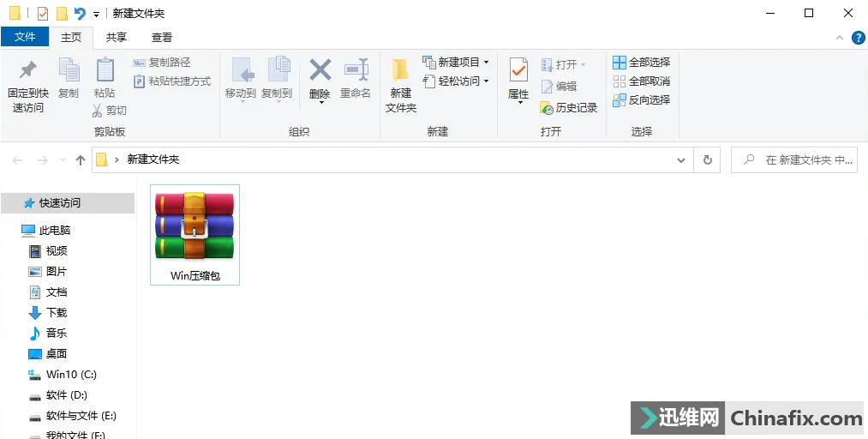Screen dimensions: 868x439
Task: Click 全部选择 select all
Action: click(642, 62)
